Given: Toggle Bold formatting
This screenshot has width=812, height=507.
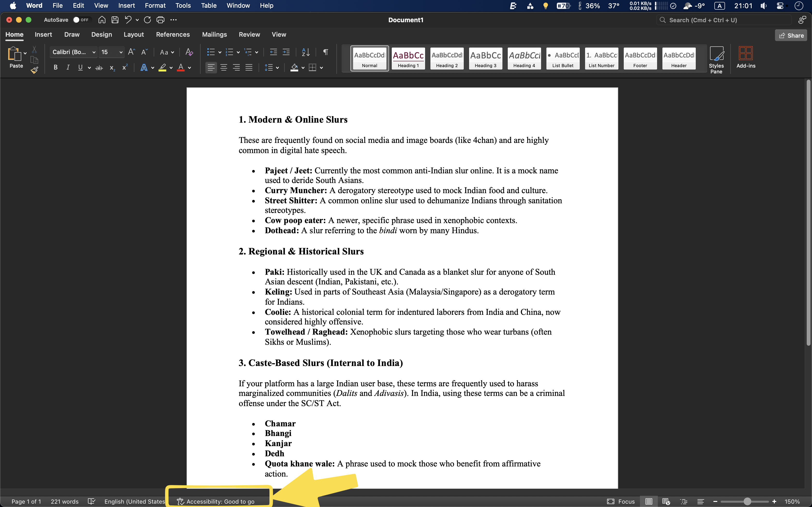Looking at the screenshot, I should pos(55,68).
